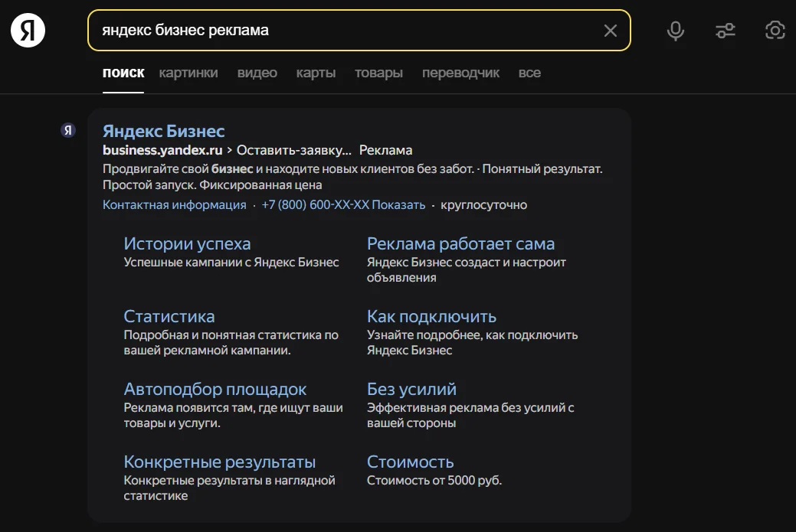The height and width of the screenshot is (532, 796).
Task: Switch to the картинки tab
Action: (x=188, y=73)
